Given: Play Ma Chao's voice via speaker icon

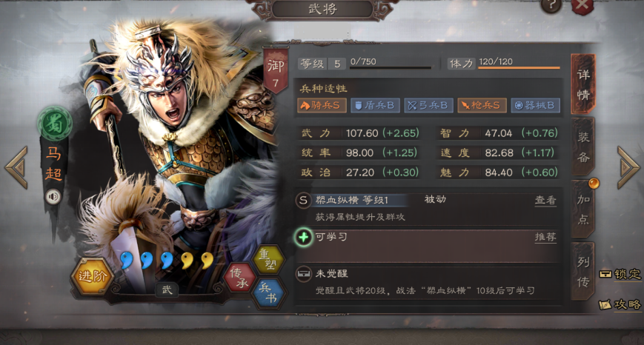Looking at the screenshot, I should [53, 197].
